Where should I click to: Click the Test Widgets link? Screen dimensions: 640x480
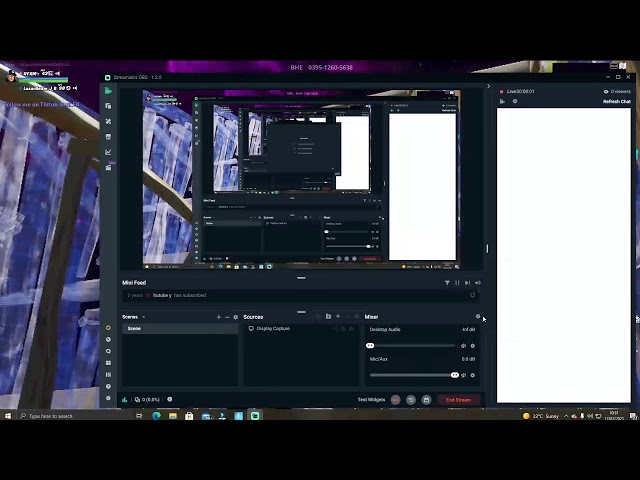(x=371, y=400)
